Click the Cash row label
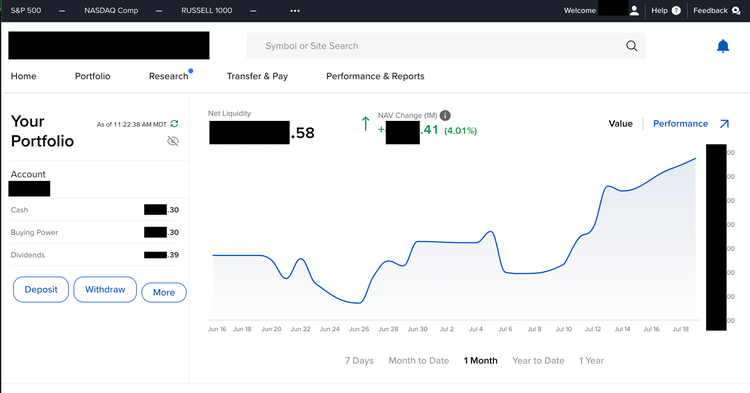Viewport: 750px width, 393px height. 19,210
